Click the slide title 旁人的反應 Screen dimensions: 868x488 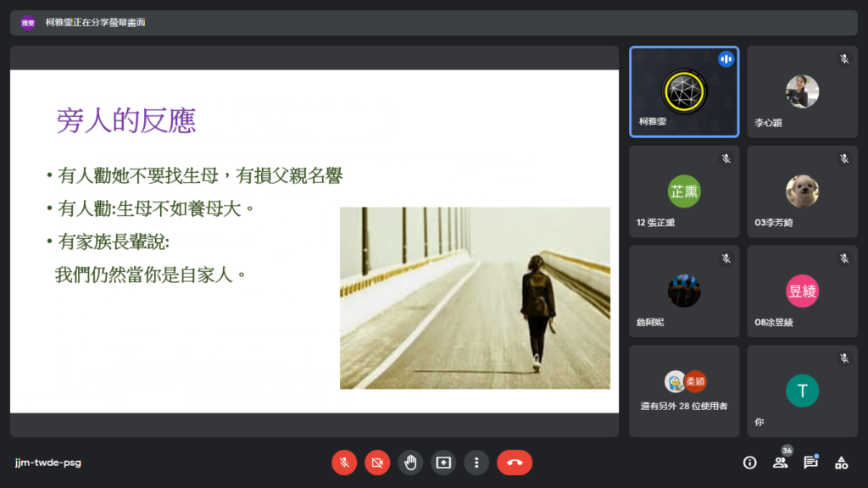(x=126, y=120)
